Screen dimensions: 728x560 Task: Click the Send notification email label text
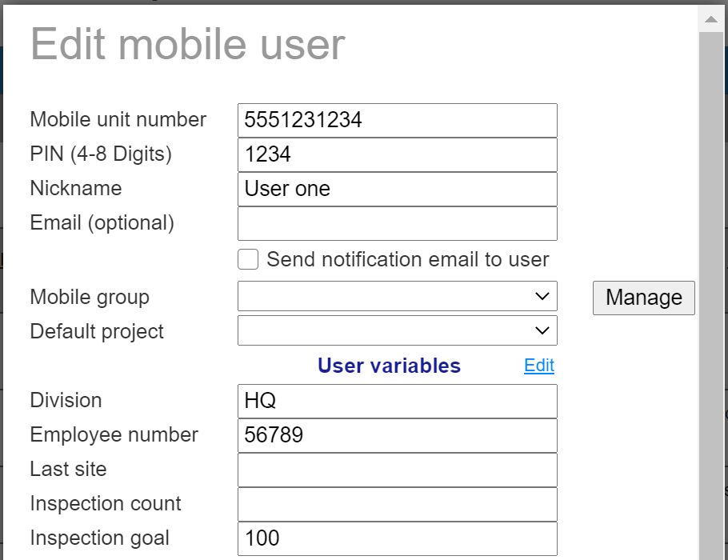coord(408,259)
